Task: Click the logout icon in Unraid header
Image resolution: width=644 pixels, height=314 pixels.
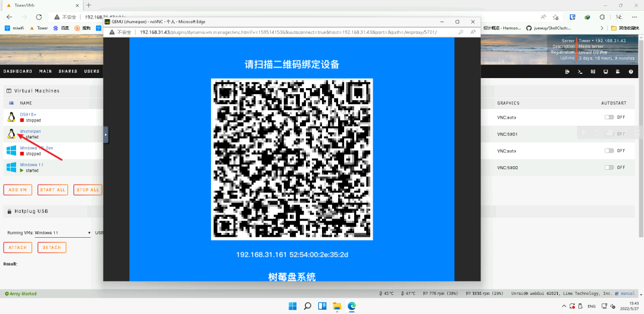Action: tap(567, 71)
